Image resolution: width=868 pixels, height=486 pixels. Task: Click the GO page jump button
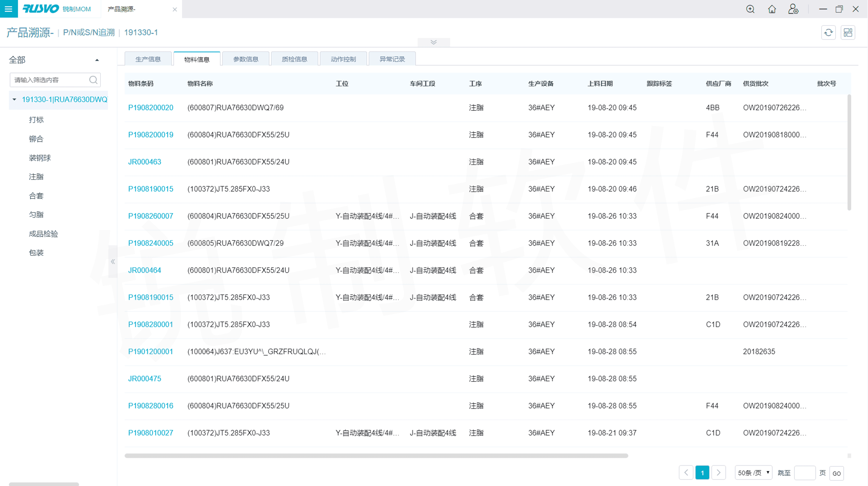pyautogui.click(x=836, y=473)
